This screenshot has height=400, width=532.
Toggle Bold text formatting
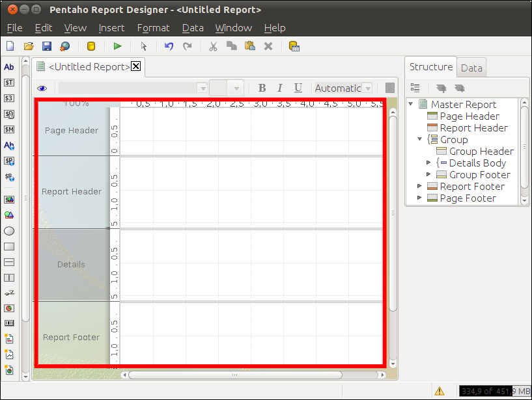pos(262,88)
